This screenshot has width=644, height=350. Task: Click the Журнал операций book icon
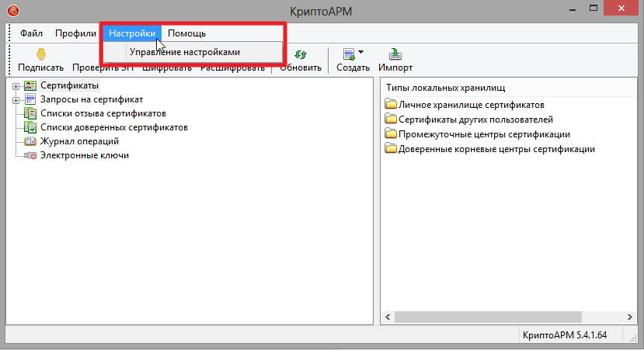30,141
